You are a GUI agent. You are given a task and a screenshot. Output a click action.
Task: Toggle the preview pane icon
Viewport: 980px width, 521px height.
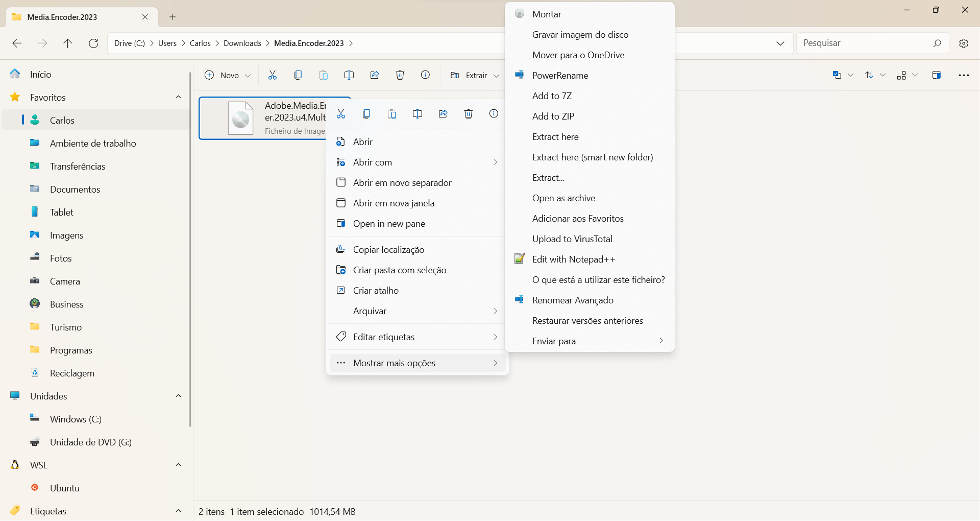[x=937, y=75]
